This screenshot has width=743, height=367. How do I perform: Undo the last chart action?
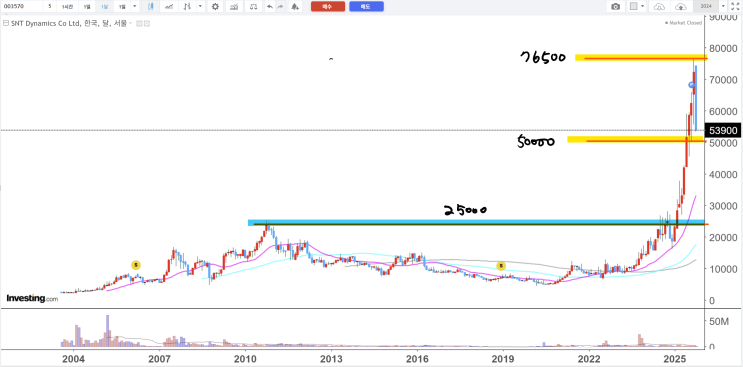coord(270,7)
